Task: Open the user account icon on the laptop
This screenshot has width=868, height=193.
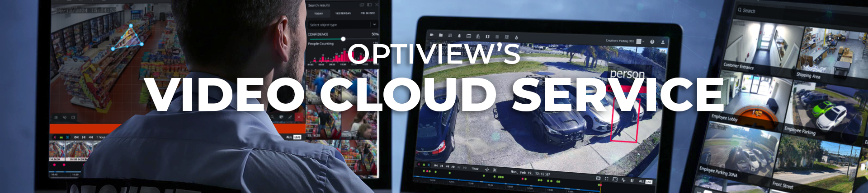Action: coord(663,42)
